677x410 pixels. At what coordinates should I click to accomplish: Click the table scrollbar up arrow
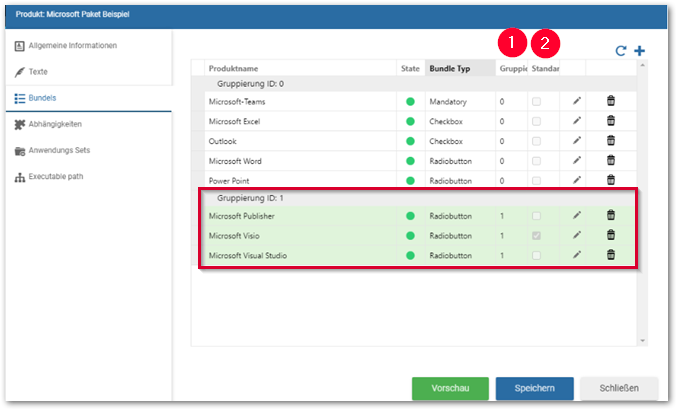coord(642,65)
